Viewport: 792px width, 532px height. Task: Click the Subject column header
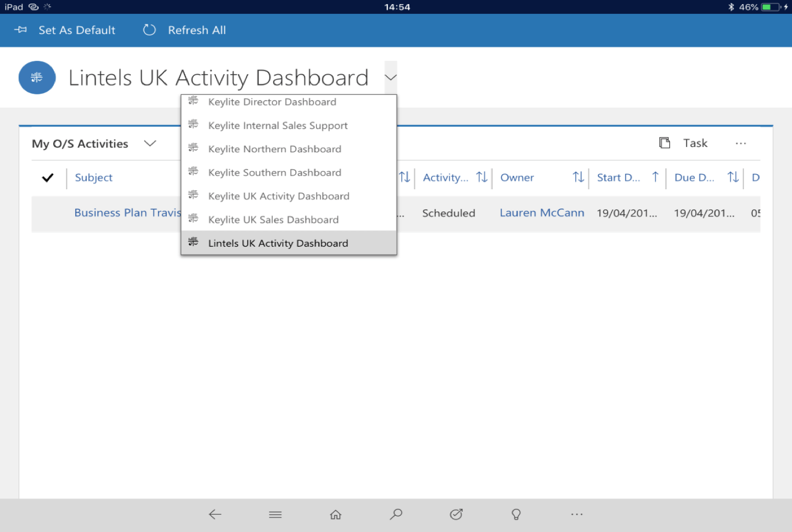click(94, 177)
